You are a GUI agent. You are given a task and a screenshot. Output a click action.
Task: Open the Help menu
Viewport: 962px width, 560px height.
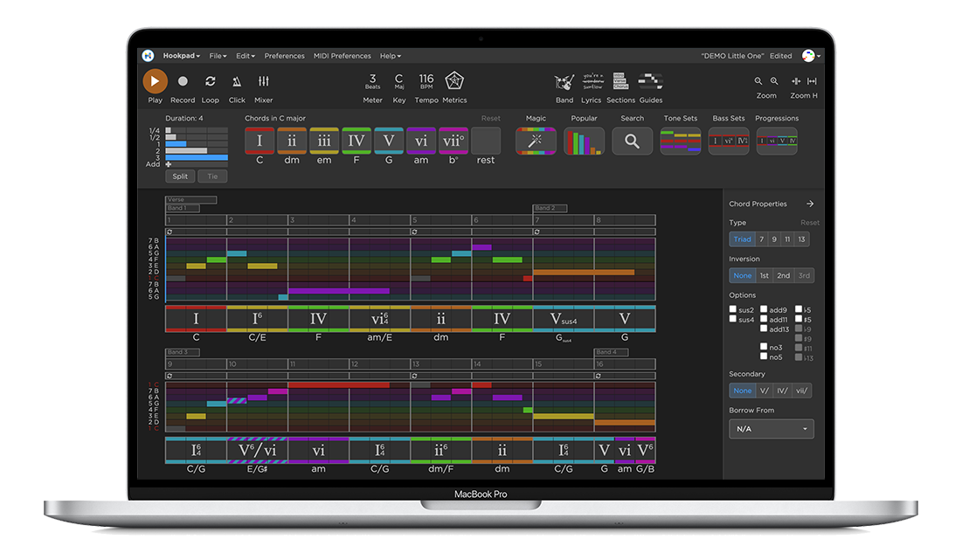click(x=390, y=55)
